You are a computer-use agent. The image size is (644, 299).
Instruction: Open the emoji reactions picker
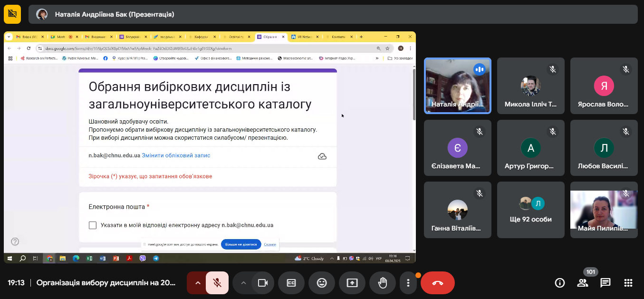[322, 283]
